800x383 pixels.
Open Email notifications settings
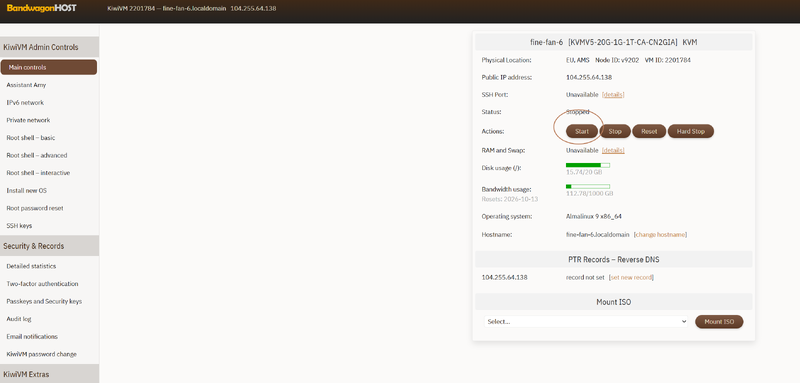pos(32,337)
